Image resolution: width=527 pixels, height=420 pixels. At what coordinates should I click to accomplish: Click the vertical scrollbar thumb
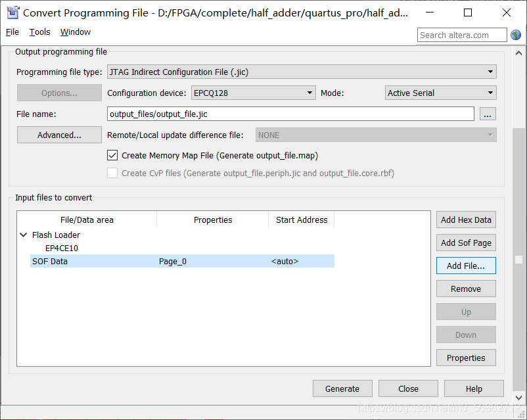[518, 260]
